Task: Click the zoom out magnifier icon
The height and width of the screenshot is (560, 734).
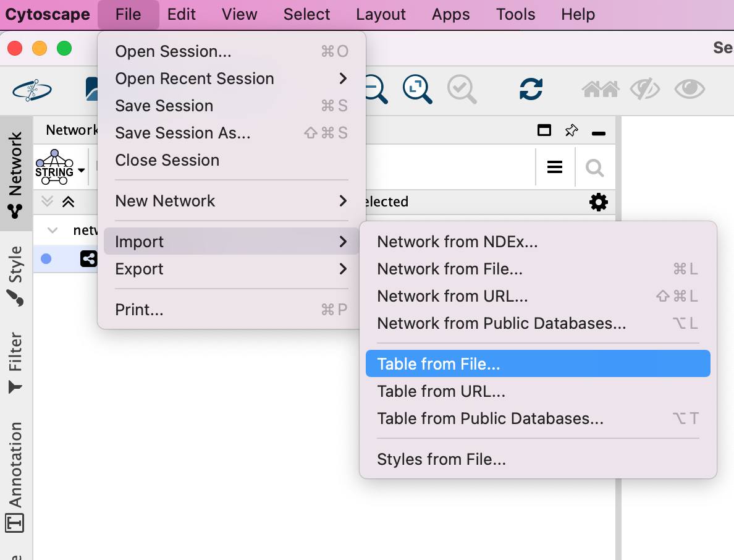Action: 376,89
